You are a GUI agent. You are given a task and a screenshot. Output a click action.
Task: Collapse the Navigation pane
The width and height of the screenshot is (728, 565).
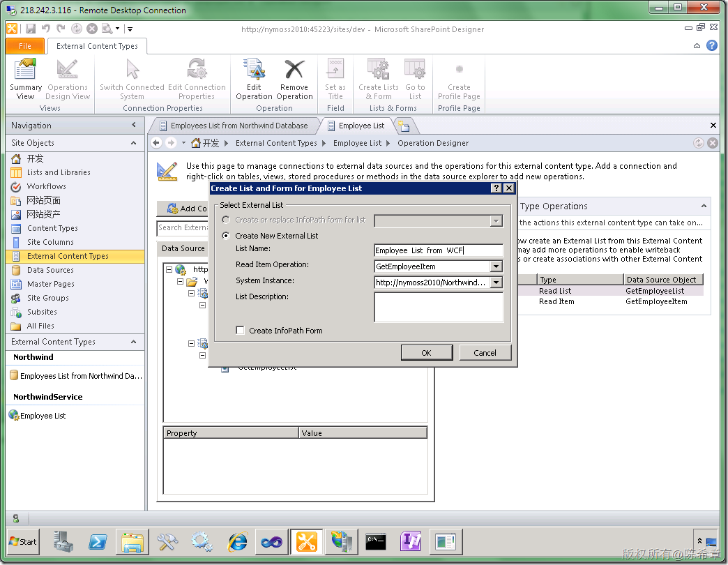pyautogui.click(x=134, y=125)
